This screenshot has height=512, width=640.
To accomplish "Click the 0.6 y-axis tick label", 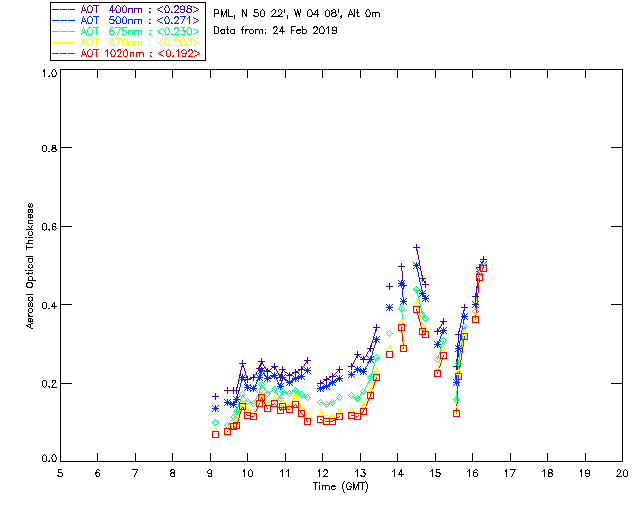I will 49,227.
